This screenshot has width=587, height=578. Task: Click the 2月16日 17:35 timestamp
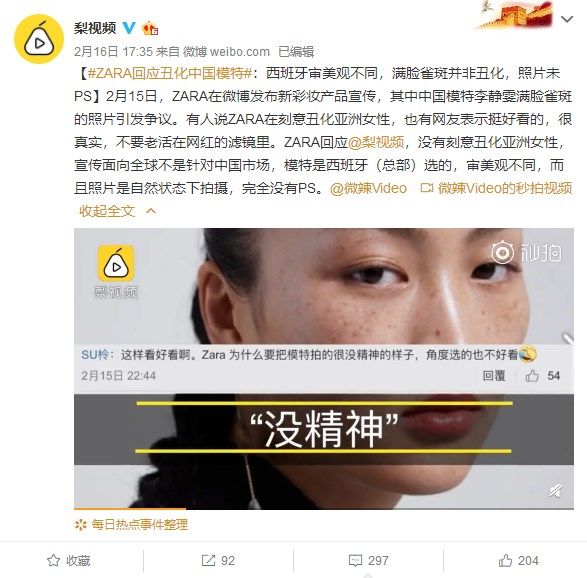click(x=113, y=52)
